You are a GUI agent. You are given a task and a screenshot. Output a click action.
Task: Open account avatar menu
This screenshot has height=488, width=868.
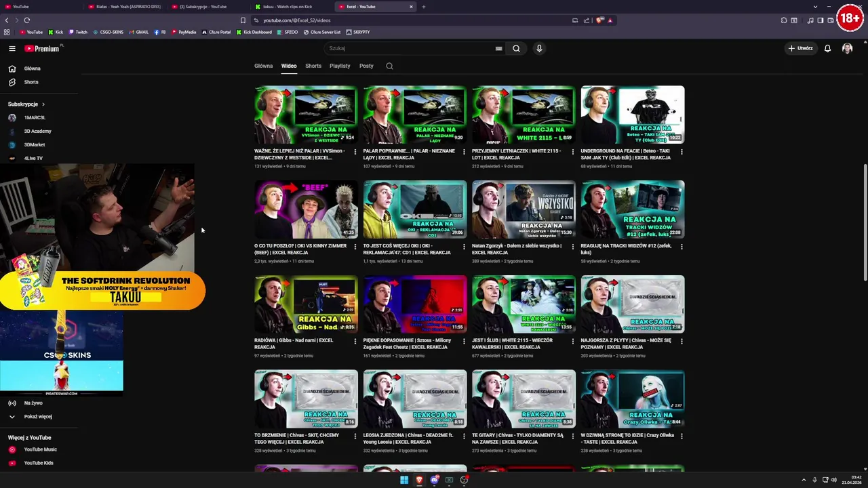847,48
